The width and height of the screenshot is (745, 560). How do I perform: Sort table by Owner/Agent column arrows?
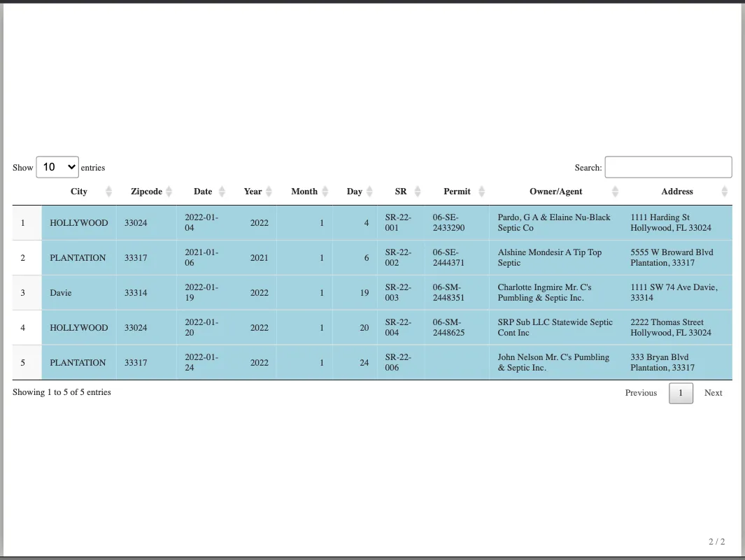tap(615, 192)
